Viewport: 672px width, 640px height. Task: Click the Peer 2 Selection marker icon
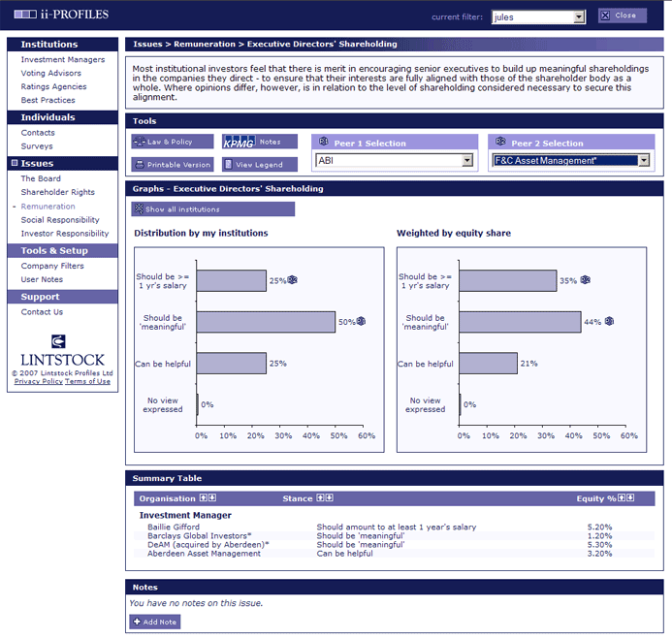point(500,142)
